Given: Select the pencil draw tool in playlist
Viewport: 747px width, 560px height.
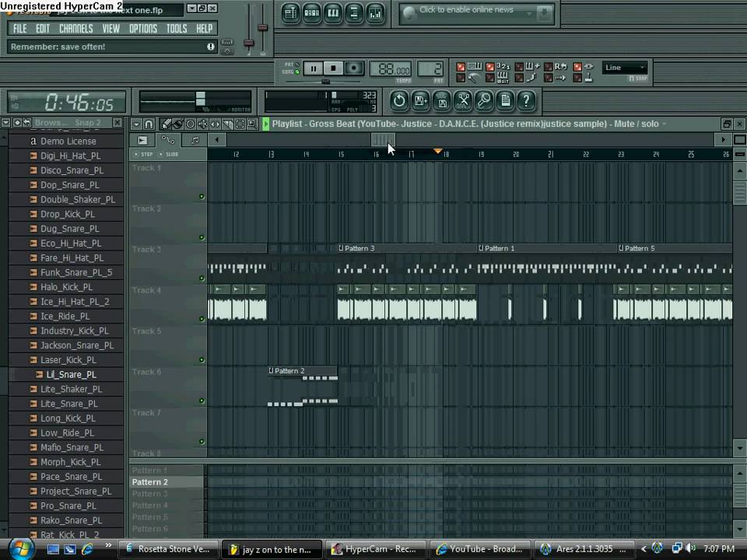Looking at the screenshot, I should pyautogui.click(x=165, y=124).
